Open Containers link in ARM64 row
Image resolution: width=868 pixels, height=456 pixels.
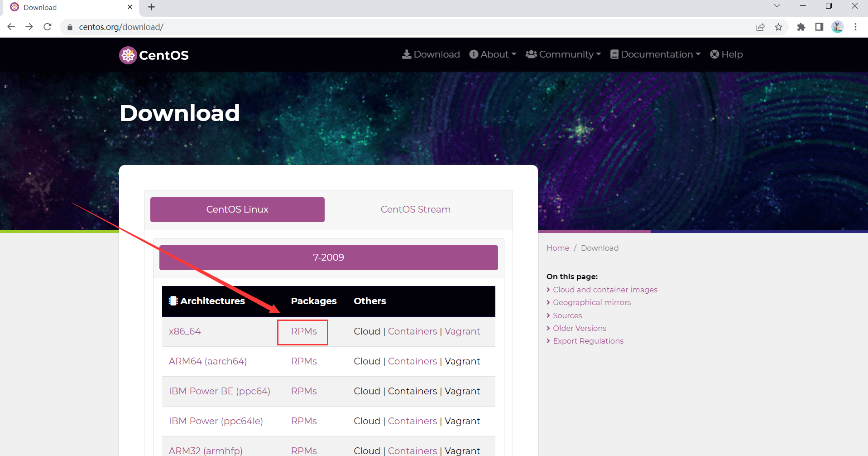pos(412,361)
